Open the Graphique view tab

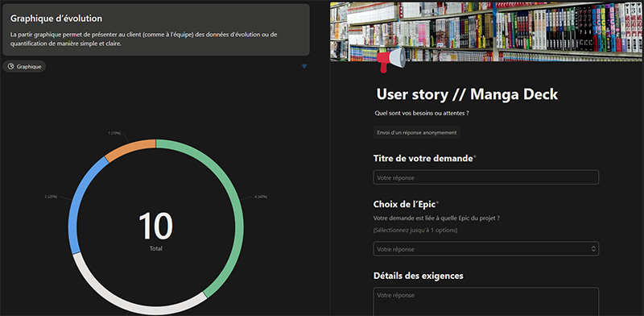pyautogui.click(x=24, y=66)
